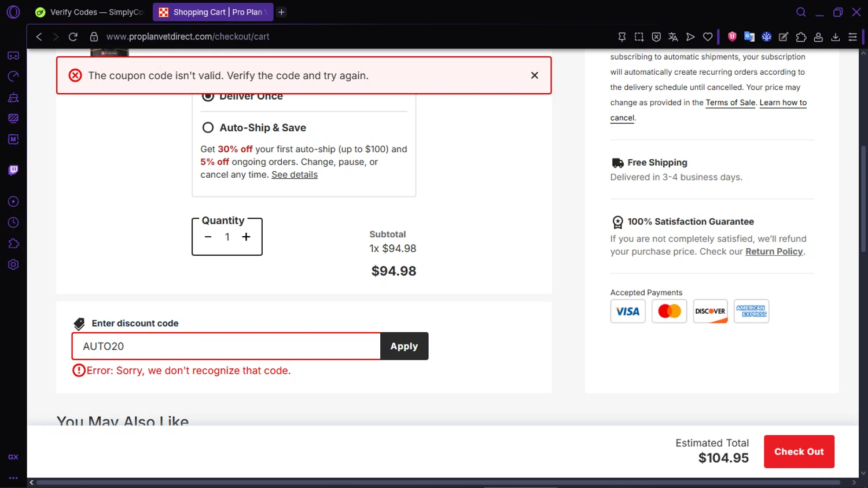Click the $94.98 bold subtotal price
Screen dimensions: 868x488
point(393,271)
